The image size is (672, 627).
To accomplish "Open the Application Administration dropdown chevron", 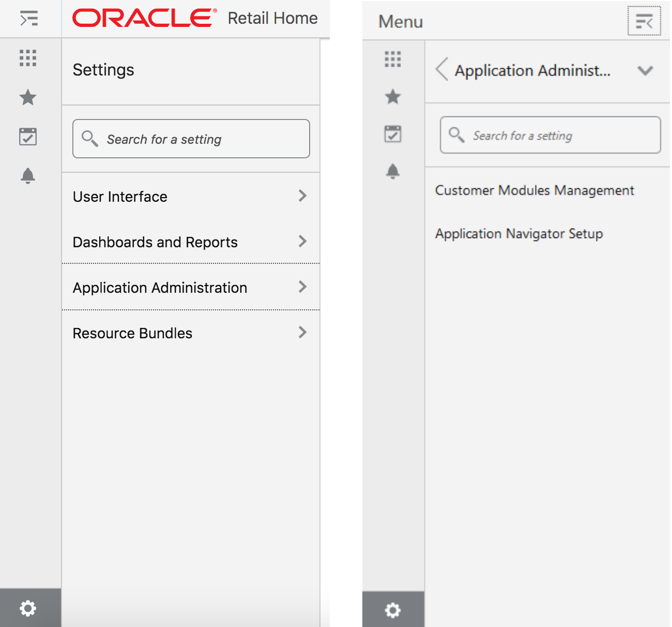I will point(645,71).
